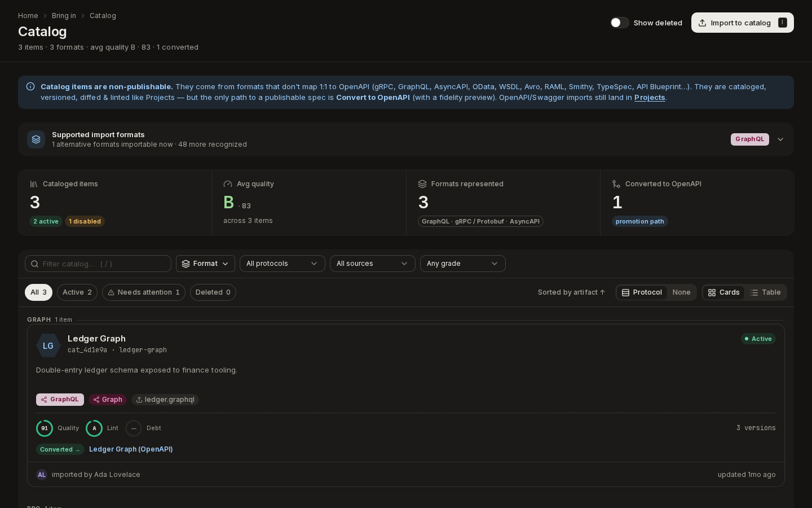Click the promotion path badge

(x=639, y=221)
